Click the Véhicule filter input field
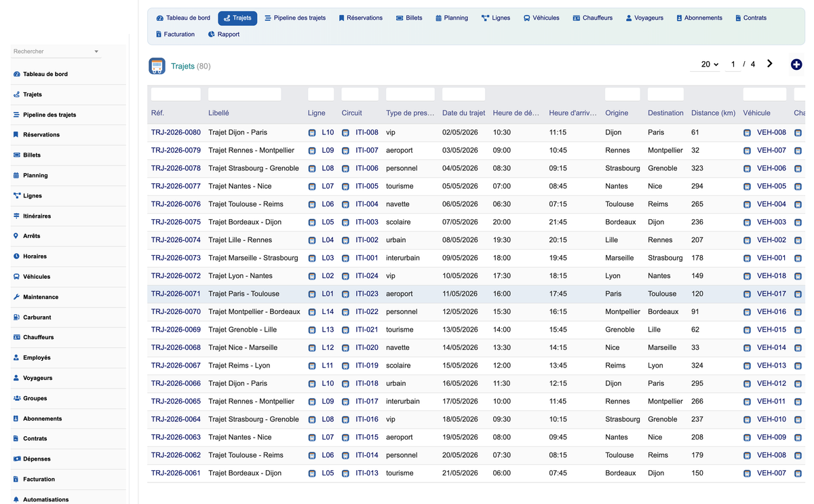Screen dimensions: 814x504 point(764,94)
